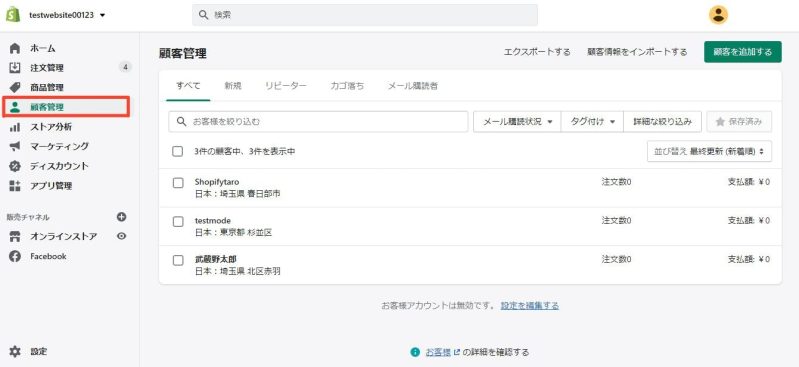The width and height of the screenshot is (799, 367).
Task: Expand the タグ付け dropdown
Action: coord(592,122)
